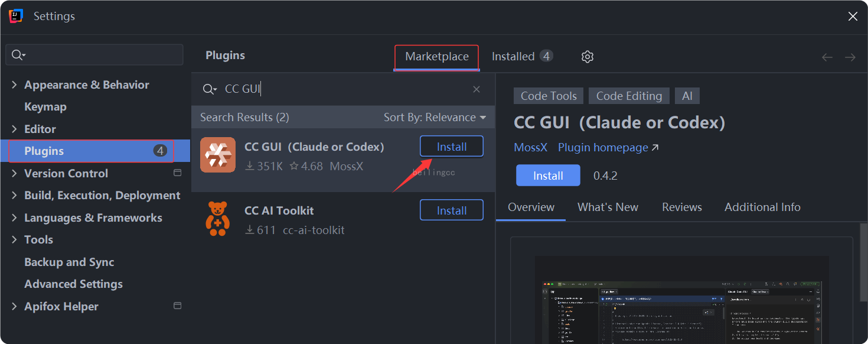Open the What's New tab
Viewport: 868px width, 344px height.
(x=608, y=207)
